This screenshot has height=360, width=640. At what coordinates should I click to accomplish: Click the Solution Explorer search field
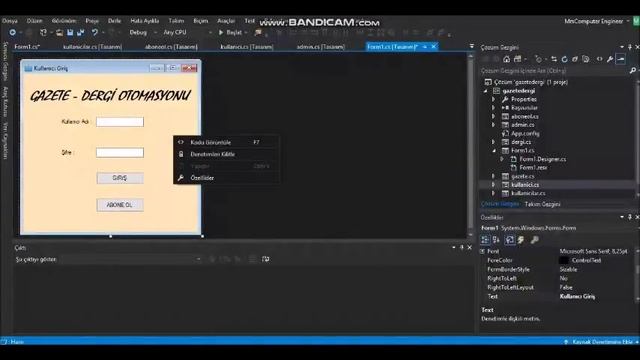(554, 71)
